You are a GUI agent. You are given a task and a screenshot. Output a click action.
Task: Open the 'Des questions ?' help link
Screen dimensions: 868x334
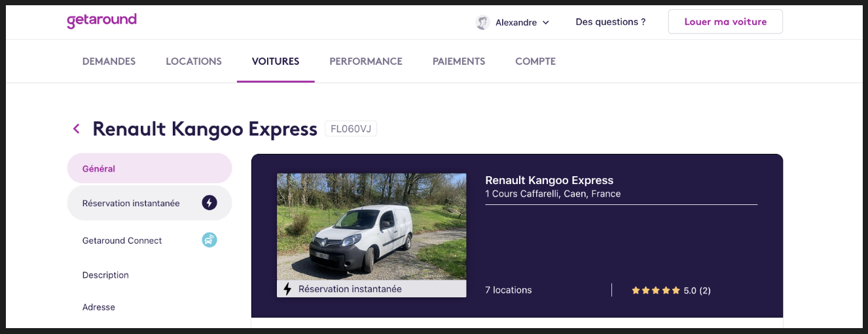[x=610, y=22]
